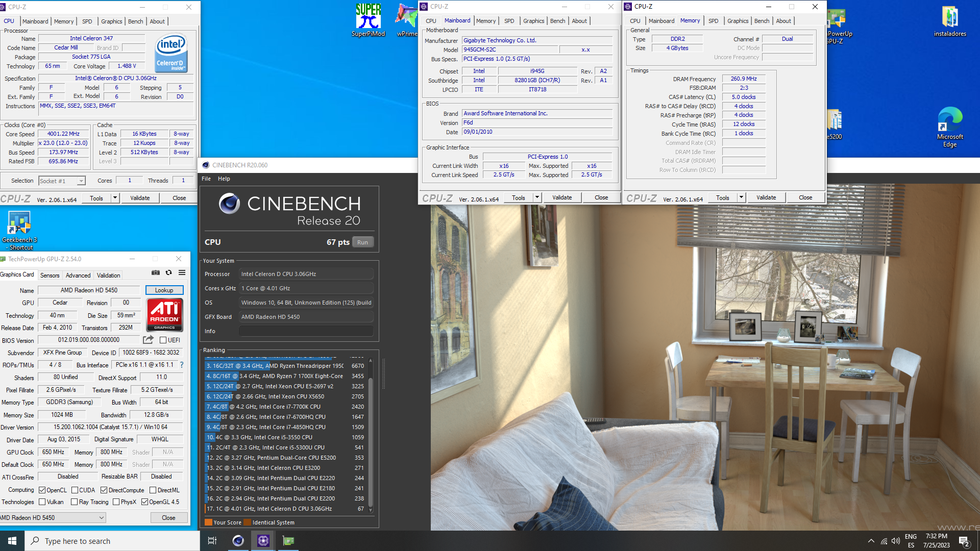The width and height of the screenshot is (980, 551).
Task: Show hidden system tray icons
Action: point(871,541)
